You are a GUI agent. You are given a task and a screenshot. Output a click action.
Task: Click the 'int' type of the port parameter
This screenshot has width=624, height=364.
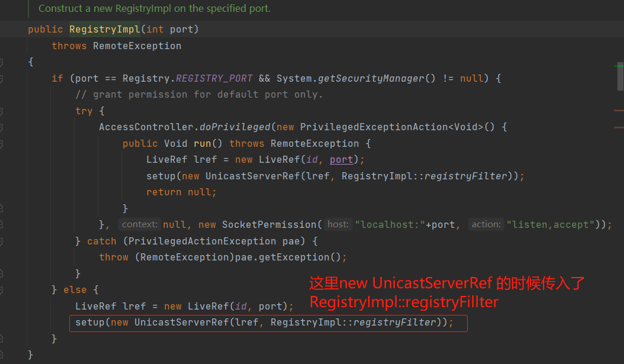155,30
